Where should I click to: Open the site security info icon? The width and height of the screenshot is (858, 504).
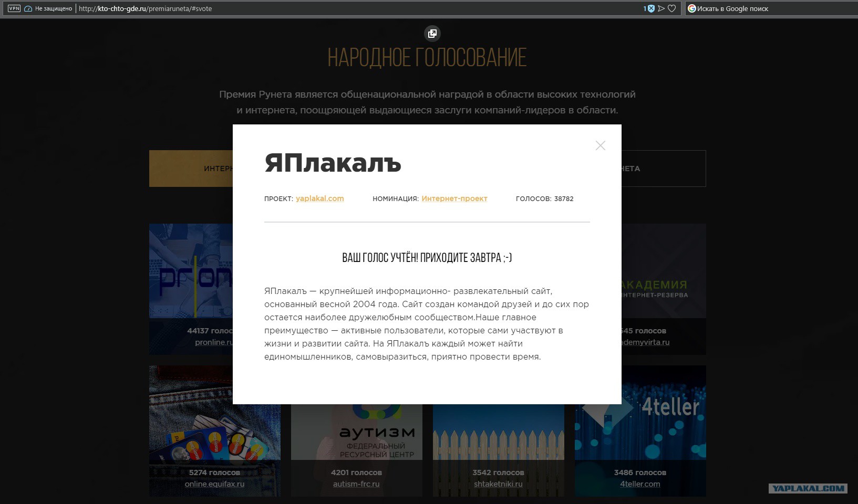pyautogui.click(x=28, y=8)
